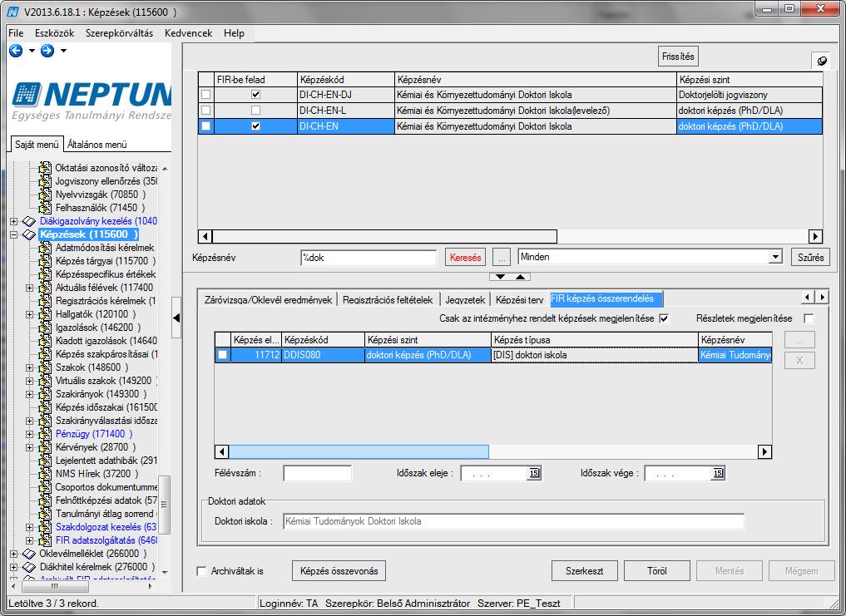Open the Záróvizsga/Oklevél eredmények tab
The height and width of the screenshot is (616, 846).
point(268,300)
